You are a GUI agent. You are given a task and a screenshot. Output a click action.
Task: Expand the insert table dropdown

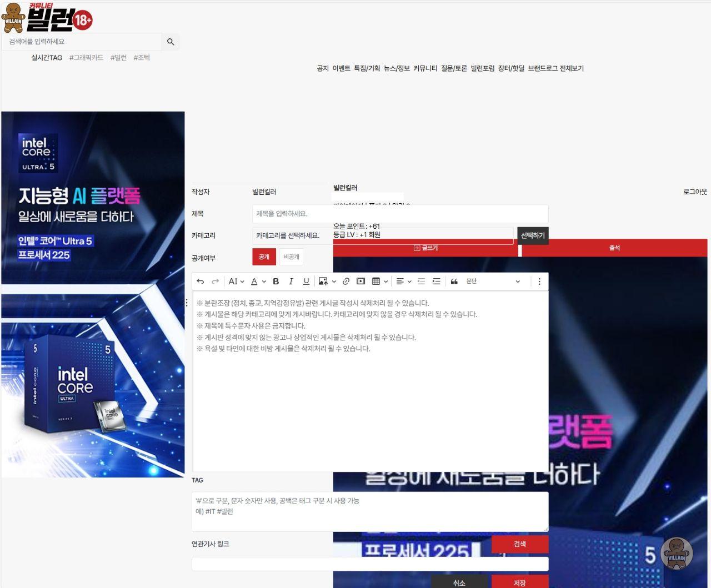pyautogui.click(x=379, y=282)
